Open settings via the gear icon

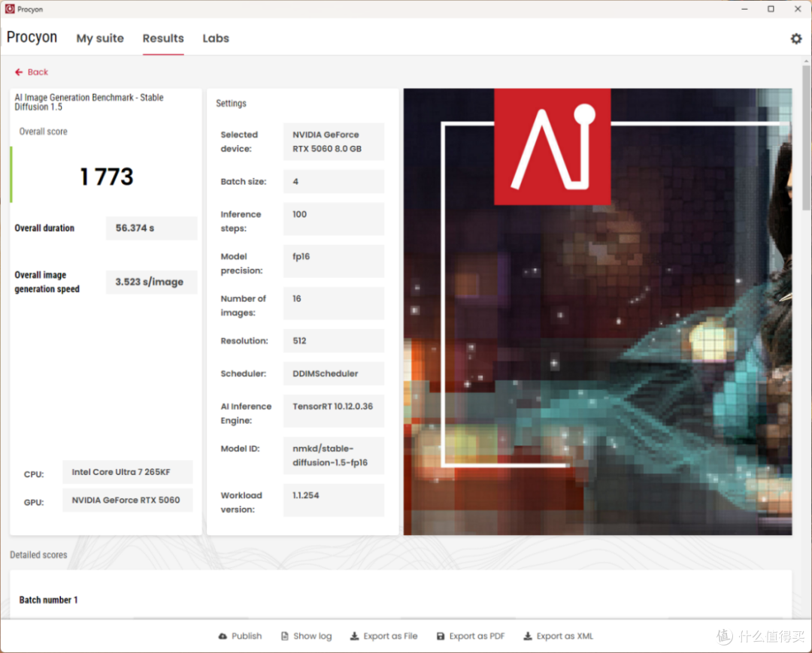coord(796,39)
